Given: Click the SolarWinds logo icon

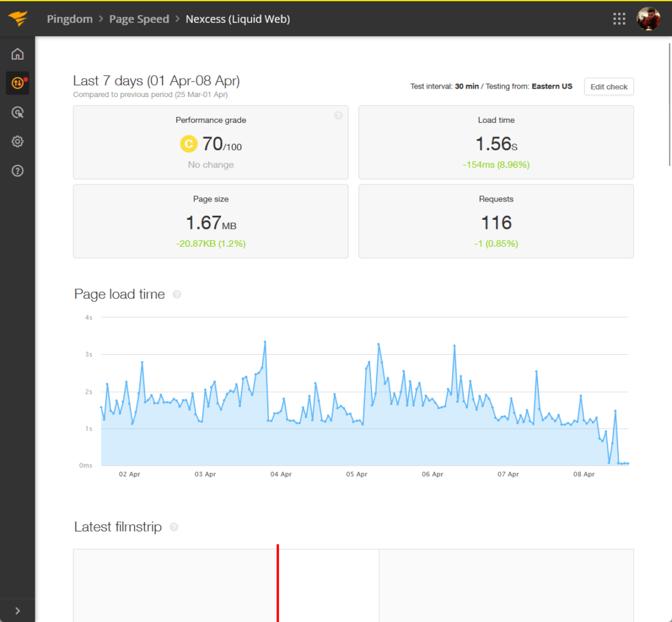Looking at the screenshot, I should pyautogui.click(x=18, y=18).
